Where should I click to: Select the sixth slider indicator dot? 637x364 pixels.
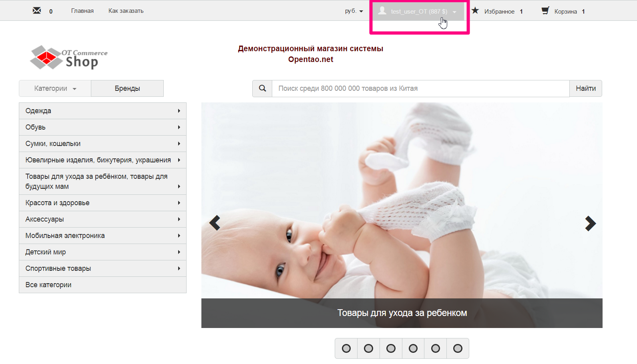pyautogui.click(x=458, y=348)
